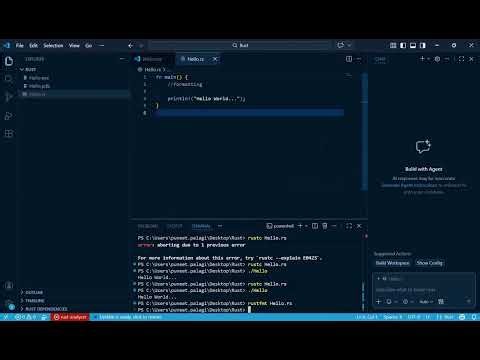Click update ready restart status message

pos(130,317)
